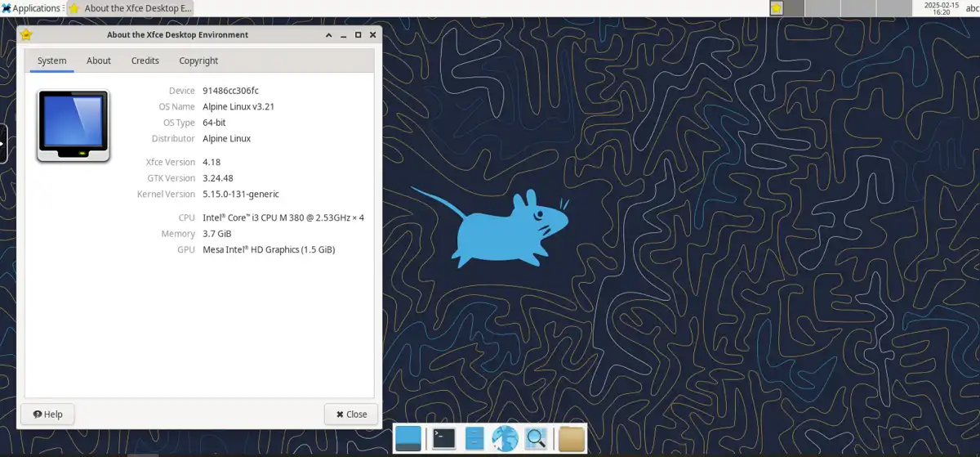Click the taskbar About the Xfce Desktop entry

click(131, 8)
